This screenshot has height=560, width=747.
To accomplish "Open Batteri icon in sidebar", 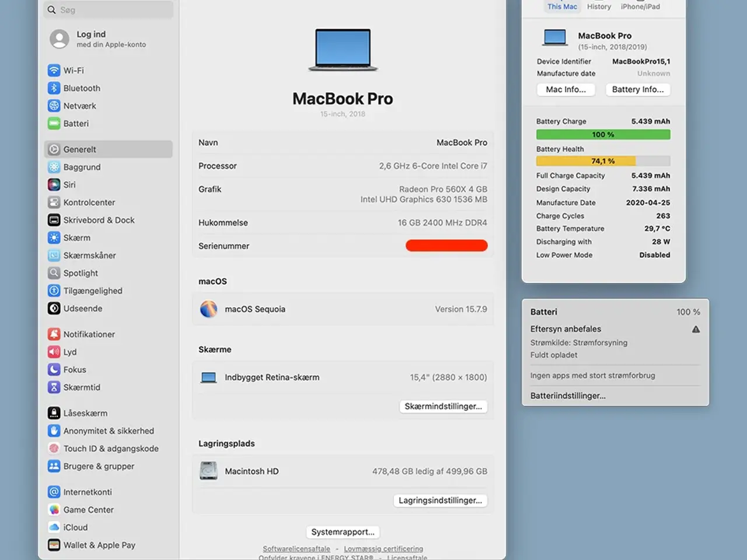I will coord(54,124).
